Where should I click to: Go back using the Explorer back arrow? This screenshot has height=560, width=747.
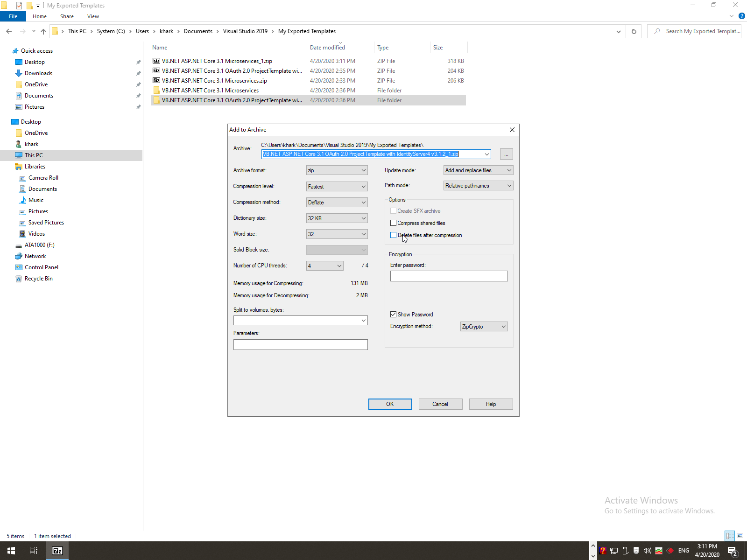9,31
